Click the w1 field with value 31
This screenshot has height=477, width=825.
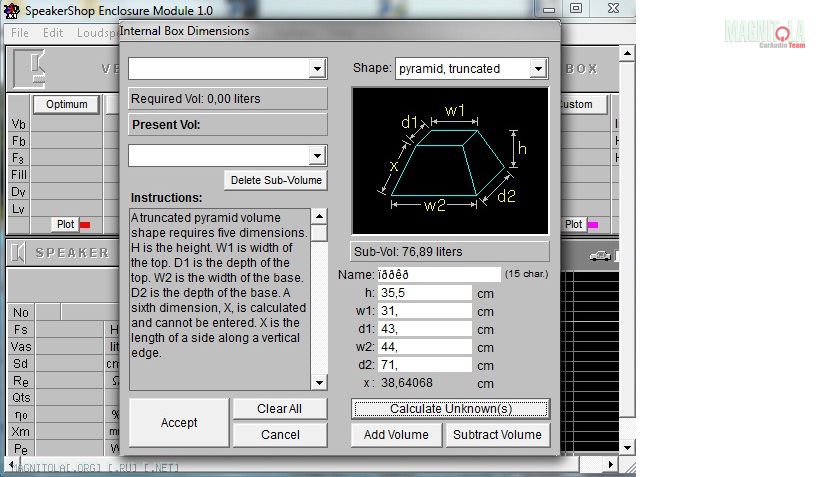click(x=425, y=311)
